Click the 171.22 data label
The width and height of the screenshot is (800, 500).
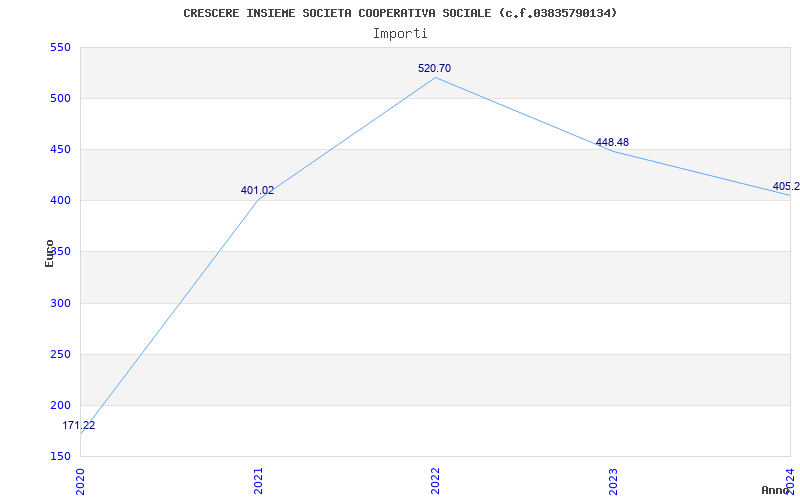(x=79, y=426)
